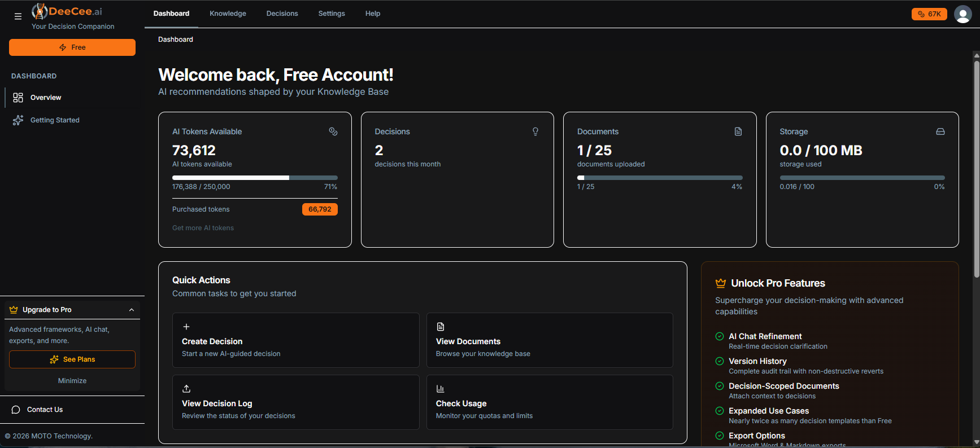Collapse the Upgrade to Pro panel chevron
This screenshot has height=448, width=980.
point(132,310)
